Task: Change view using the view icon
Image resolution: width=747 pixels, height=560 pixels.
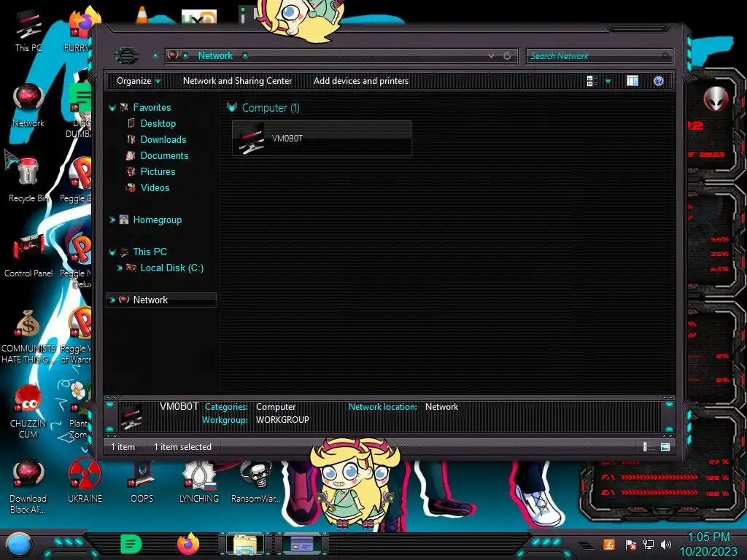Action: [592, 81]
